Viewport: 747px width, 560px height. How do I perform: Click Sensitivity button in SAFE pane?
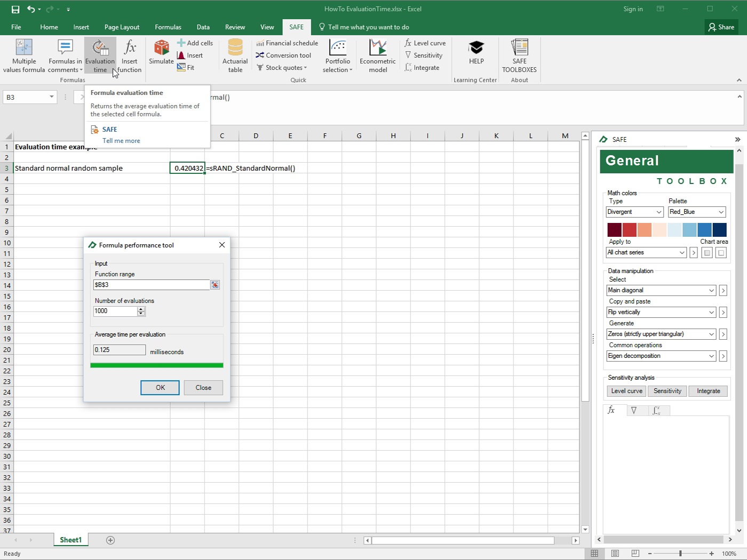point(667,391)
